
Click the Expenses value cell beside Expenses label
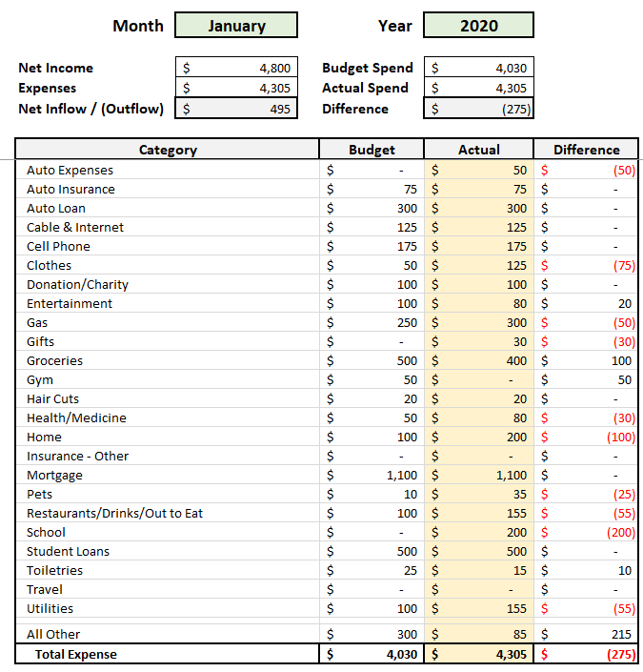pyautogui.click(x=236, y=88)
